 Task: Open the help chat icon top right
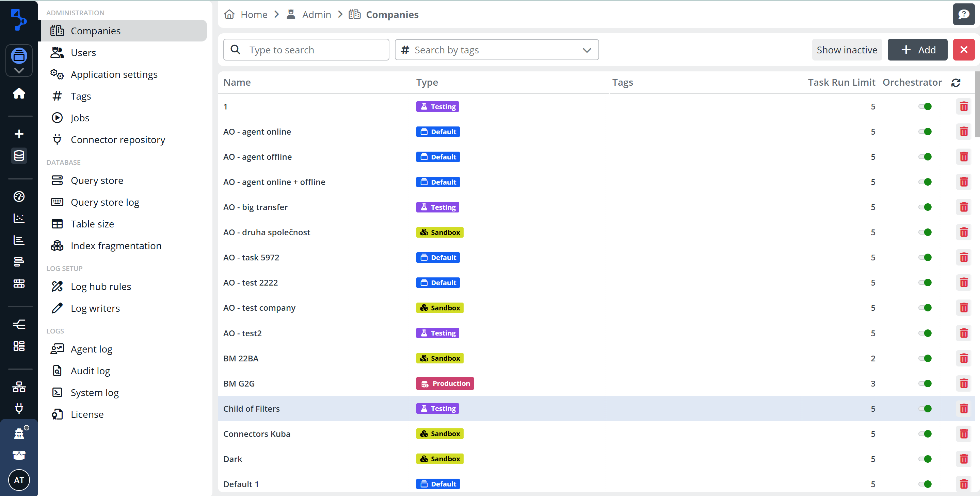point(963,14)
